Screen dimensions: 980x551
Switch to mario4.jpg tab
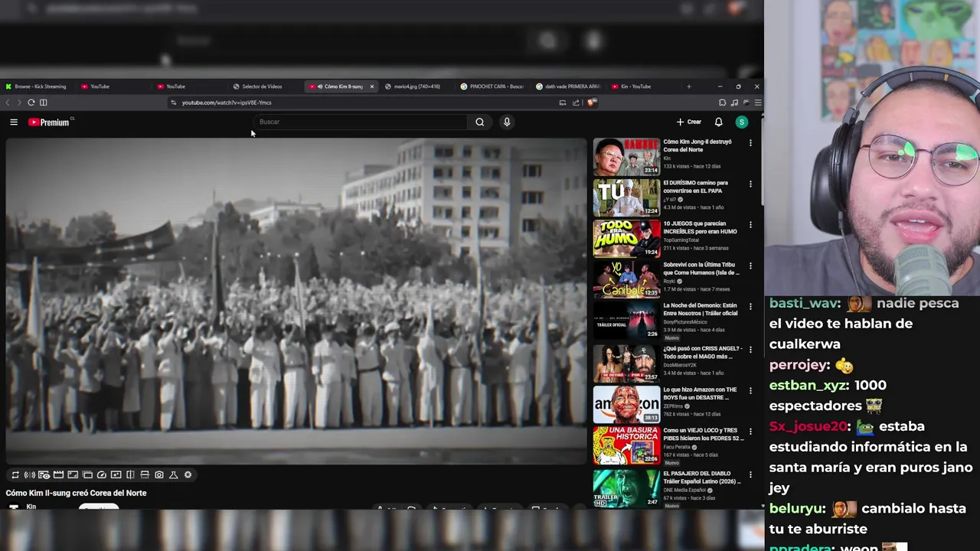[416, 86]
